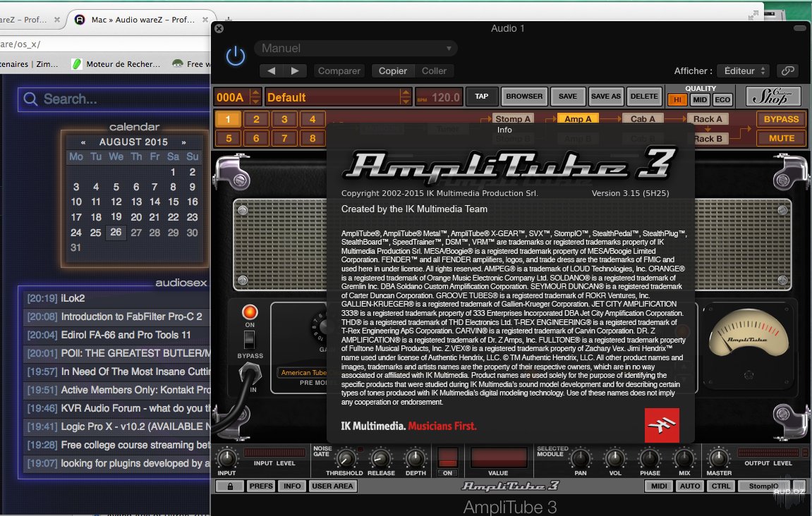Go to next month in calendar
Image resolution: width=812 pixels, height=516 pixels.
[x=183, y=142]
